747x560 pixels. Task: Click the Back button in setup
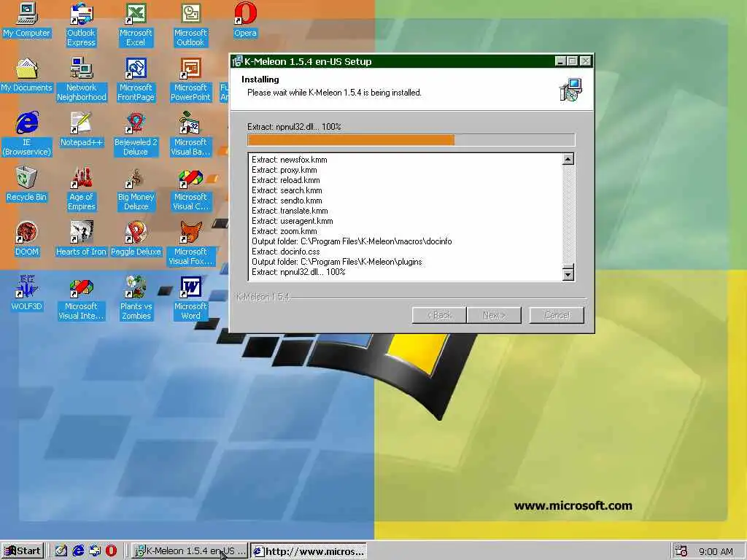pos(438,315)
